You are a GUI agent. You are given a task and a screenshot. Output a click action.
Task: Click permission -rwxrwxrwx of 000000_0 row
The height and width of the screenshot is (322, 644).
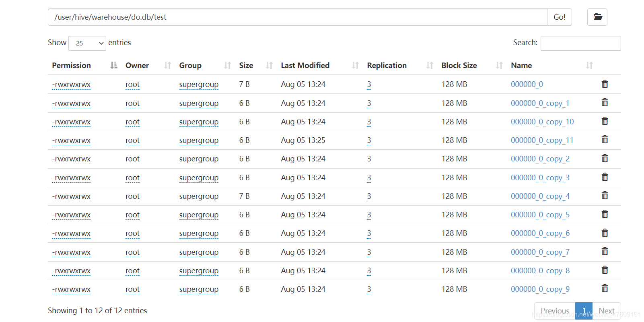[x=71, y=84]
